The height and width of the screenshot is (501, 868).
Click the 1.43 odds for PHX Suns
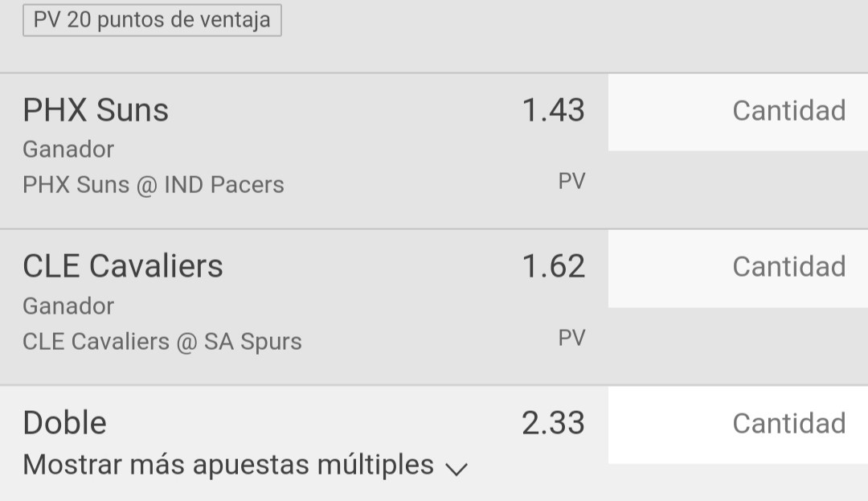[553, 109]
